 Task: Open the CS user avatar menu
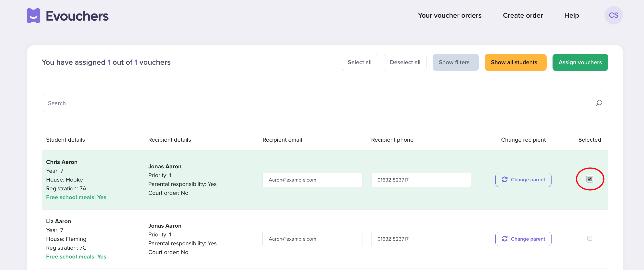pyautogui.click(x=613, y=15)
